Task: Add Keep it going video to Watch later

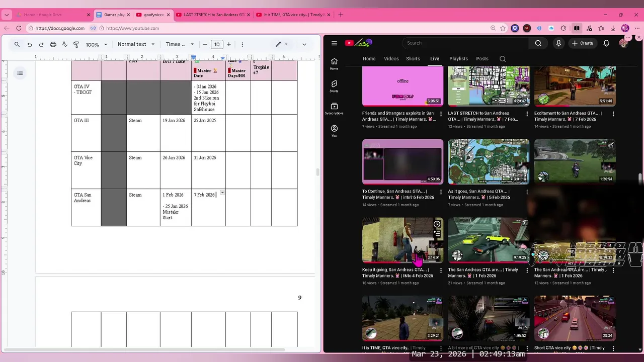Action: pos(437,224)
